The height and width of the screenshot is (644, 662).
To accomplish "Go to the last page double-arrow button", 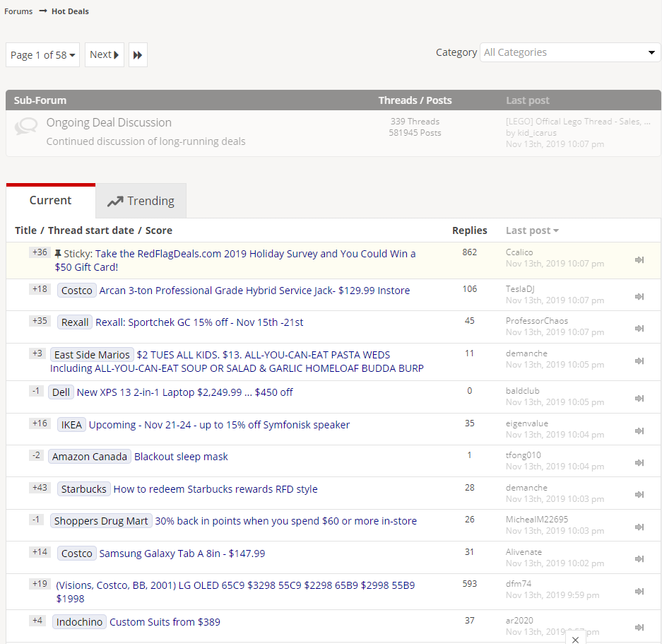I will tap(138, 55).
